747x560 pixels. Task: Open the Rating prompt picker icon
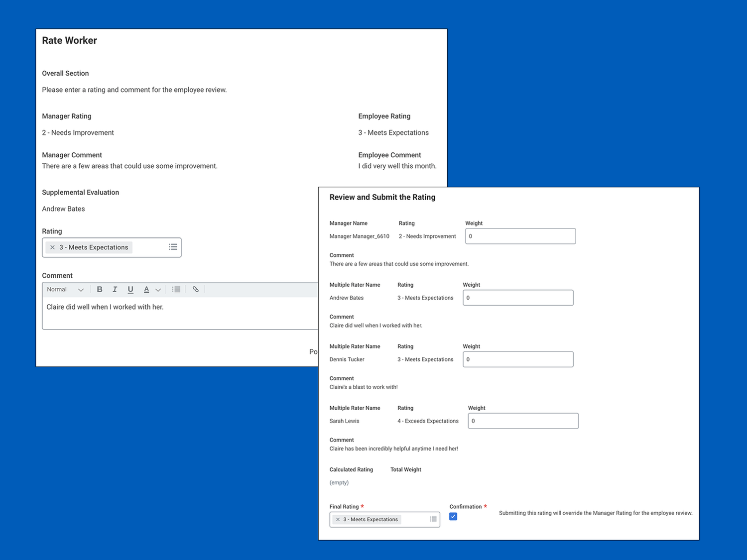pyautogui.click(x=173, y=247)
